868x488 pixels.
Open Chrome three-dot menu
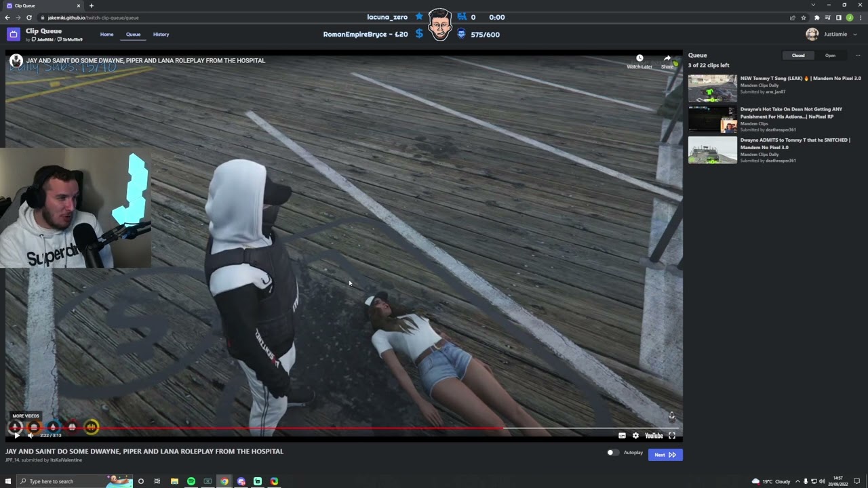coord(860,18)
